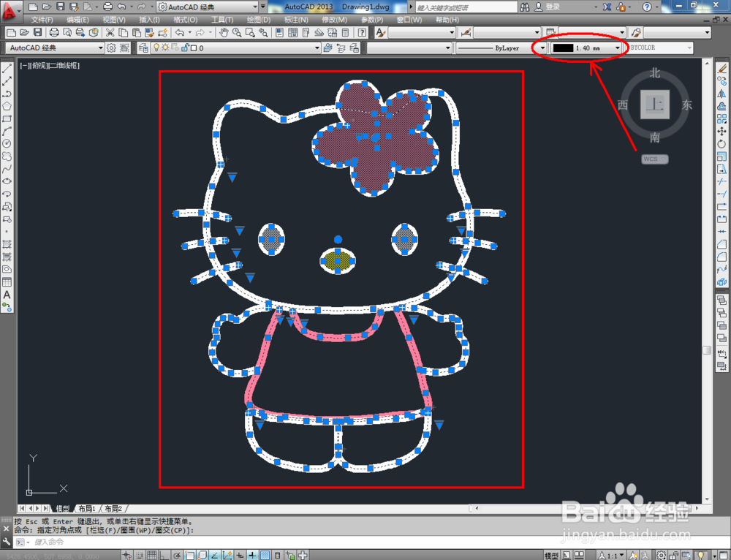Expand the annotation scale 1:1 dropdown

tap(612, 556)
